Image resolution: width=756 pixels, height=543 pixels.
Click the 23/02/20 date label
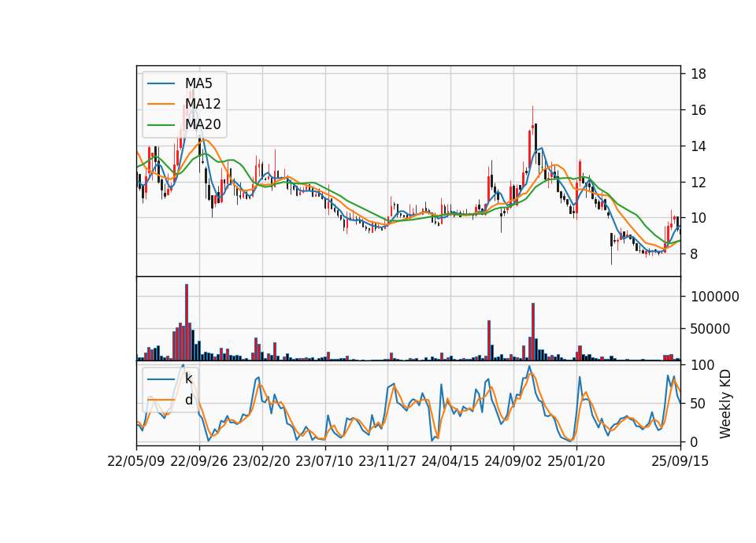click(x=261, y=461)
